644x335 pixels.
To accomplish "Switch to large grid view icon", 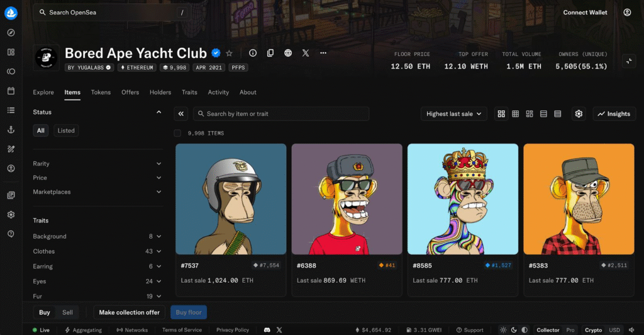I will pyautogui.click(x=501, y=114).
